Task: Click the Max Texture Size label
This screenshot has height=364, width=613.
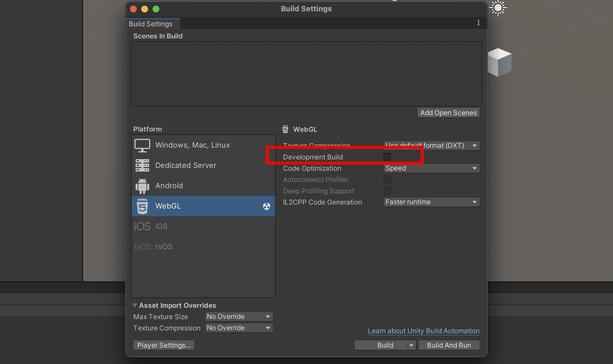Action: tap(161, 317)
